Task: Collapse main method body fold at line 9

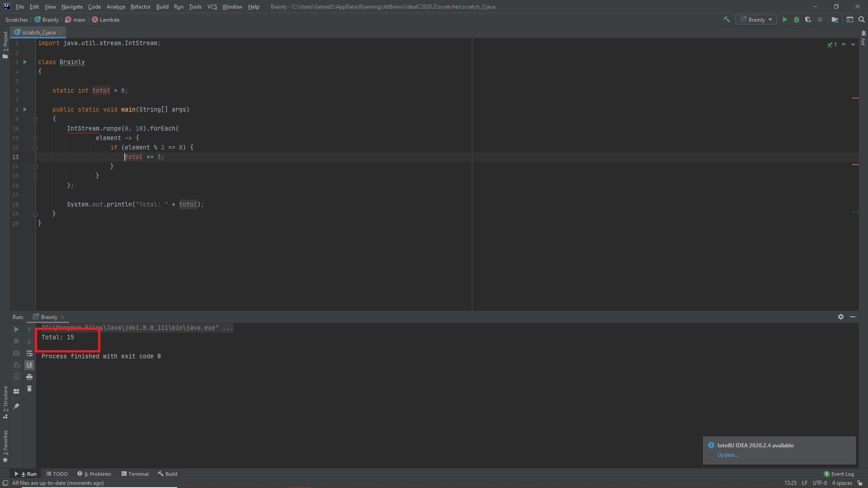Action: 35,119
